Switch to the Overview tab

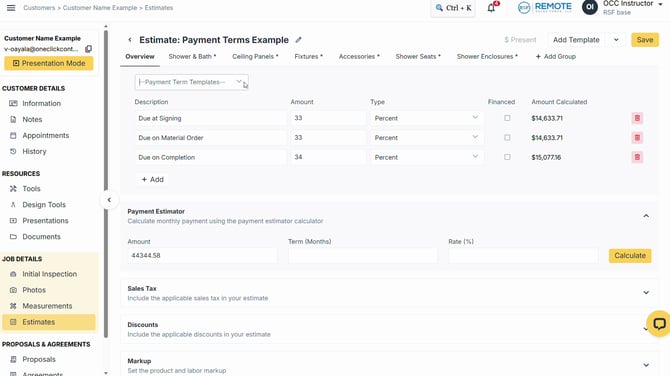(x=140, y=56)
